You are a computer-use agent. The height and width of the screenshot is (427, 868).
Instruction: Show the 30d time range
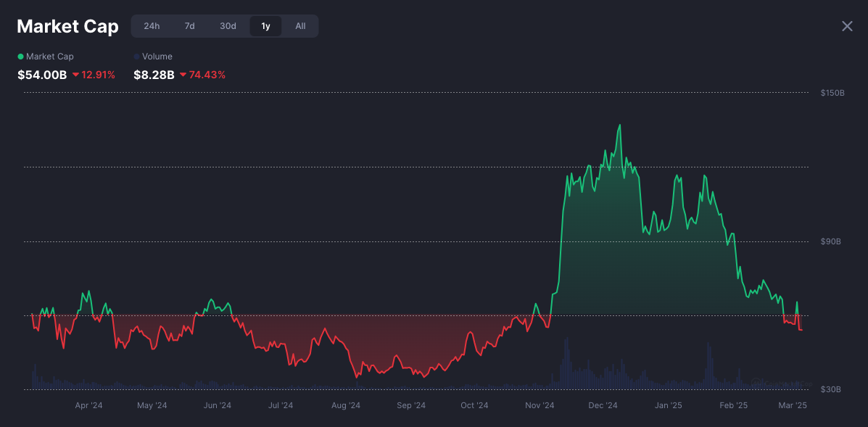[228, 26]
